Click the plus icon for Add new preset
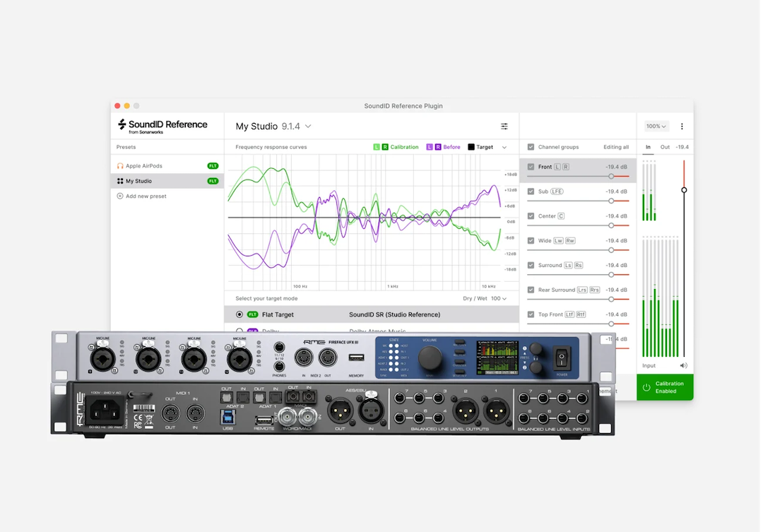Viewport: 763px width, 532px height. coord(120,196)
